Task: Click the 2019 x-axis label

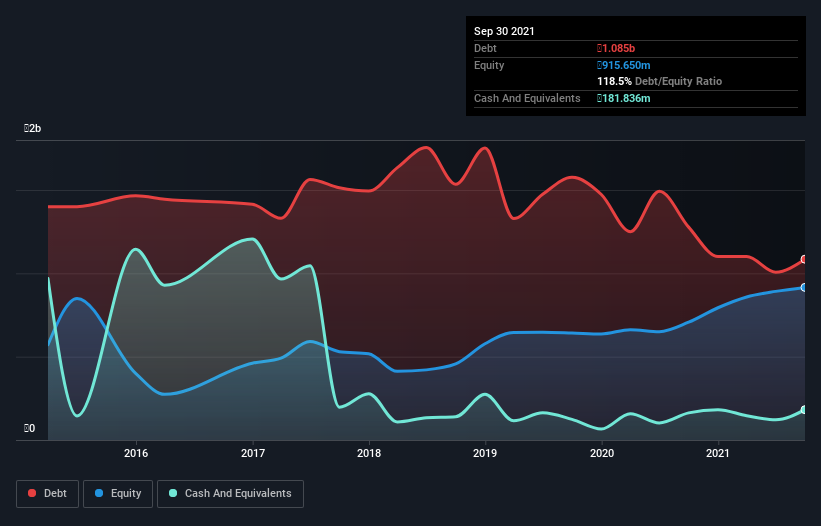Action: click(x=485, y=453)
